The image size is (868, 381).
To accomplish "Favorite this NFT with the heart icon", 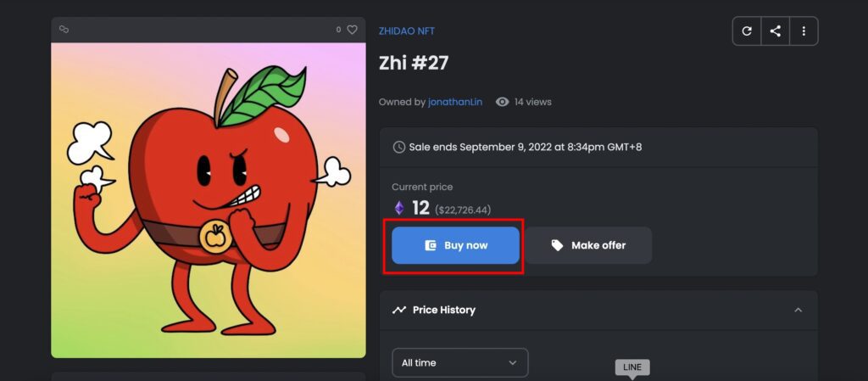I will coord(352,30).
